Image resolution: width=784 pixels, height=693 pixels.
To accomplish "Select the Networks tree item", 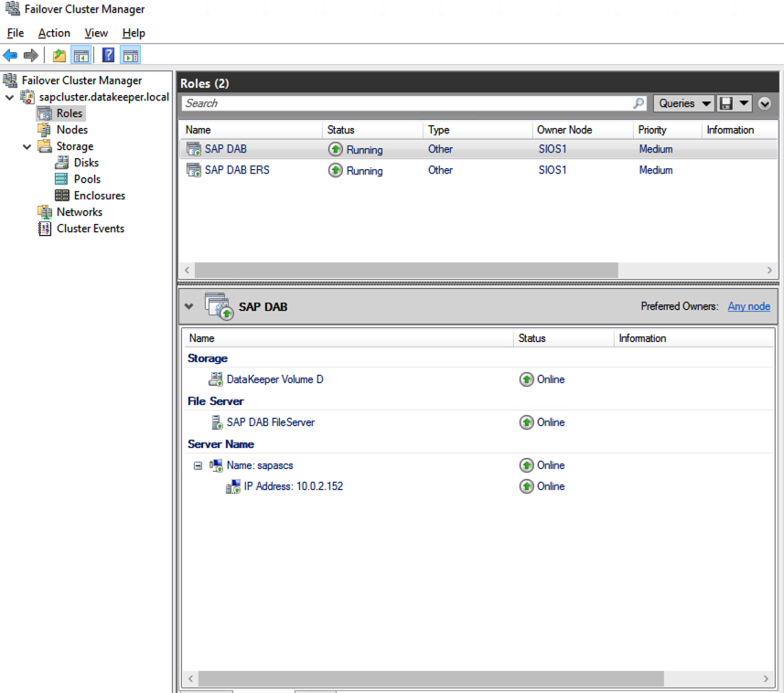I will 79,212.
